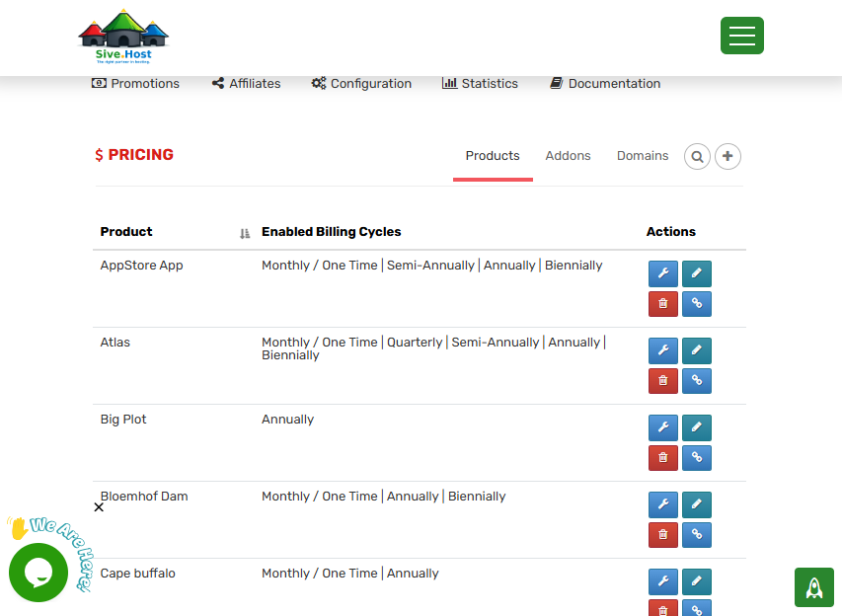Click pencil edit icon for AppStore App
This screenshot has height=616, width=842.
697,273
